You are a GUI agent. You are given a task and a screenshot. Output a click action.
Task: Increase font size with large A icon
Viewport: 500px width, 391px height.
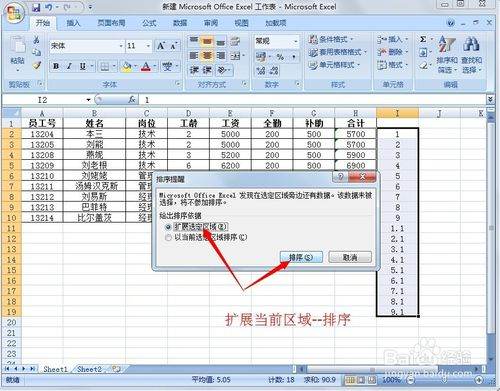(161, 46)
